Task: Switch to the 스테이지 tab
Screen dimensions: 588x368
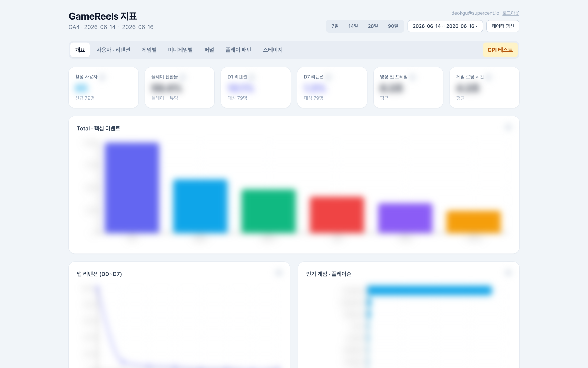Action: 273,50
